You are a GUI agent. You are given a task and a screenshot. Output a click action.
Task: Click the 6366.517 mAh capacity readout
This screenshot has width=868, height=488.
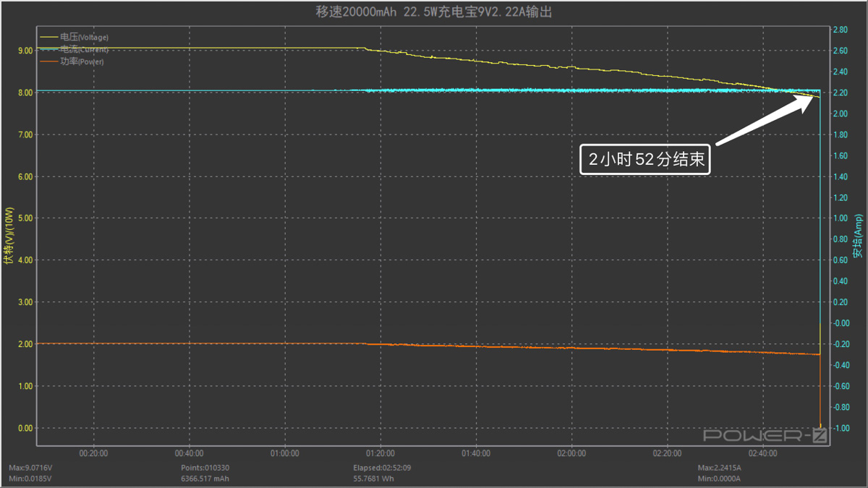tap(205, 479)
